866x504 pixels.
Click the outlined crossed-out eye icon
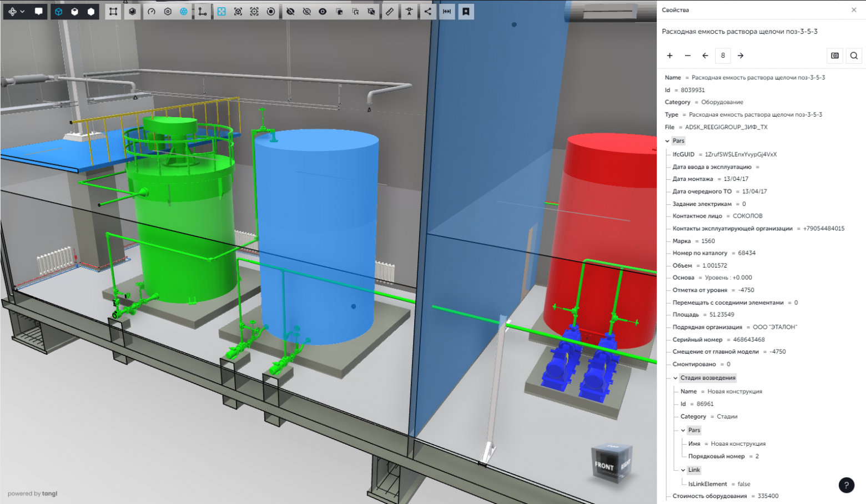coord(306,11)
